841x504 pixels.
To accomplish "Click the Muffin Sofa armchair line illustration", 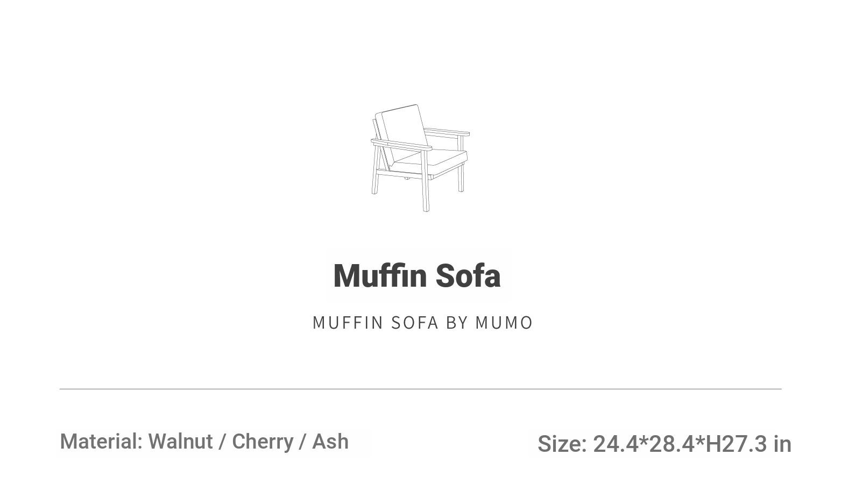I will click(x=420, y=158).
